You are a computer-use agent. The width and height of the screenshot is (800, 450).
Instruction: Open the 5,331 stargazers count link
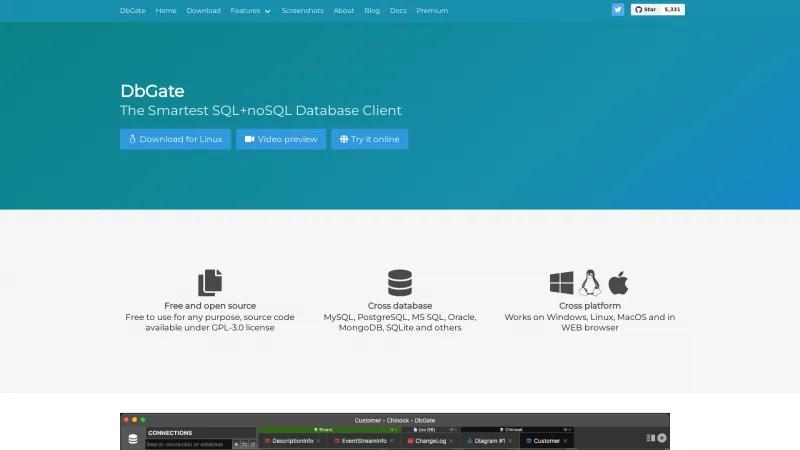(672, 10)
